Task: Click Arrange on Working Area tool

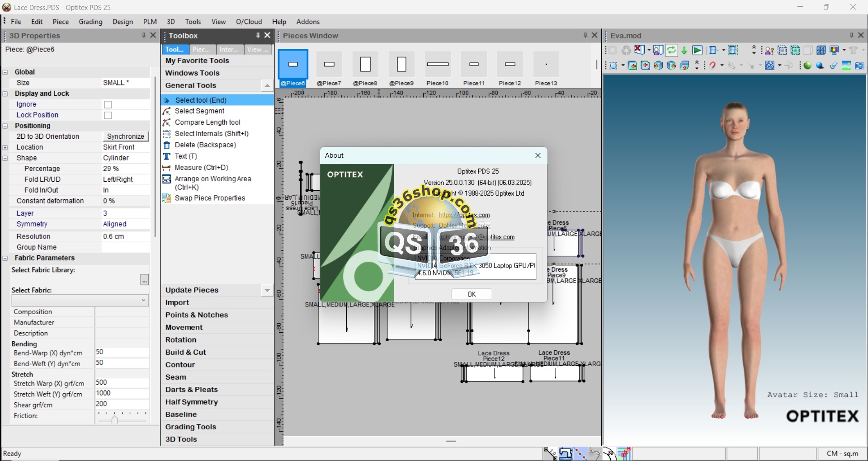Action: click(217, 183)
